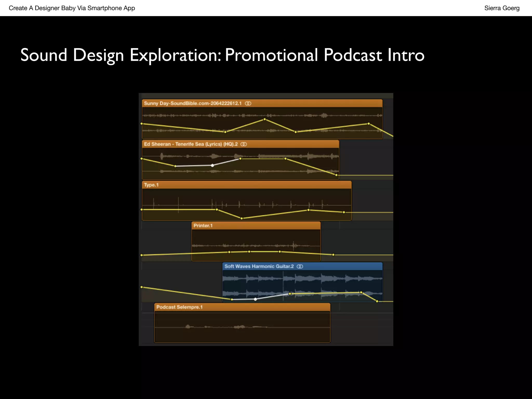Image resolution: width=532 pixels, height=399 pixels.
Task: Click lowest automation point on Type.1 track
Action: tap(242, 218)
